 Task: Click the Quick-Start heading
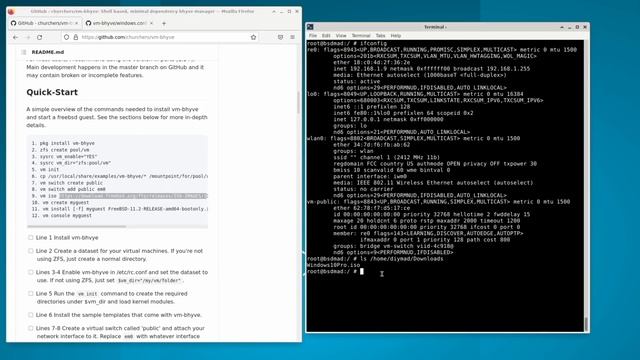pos(52,92)
